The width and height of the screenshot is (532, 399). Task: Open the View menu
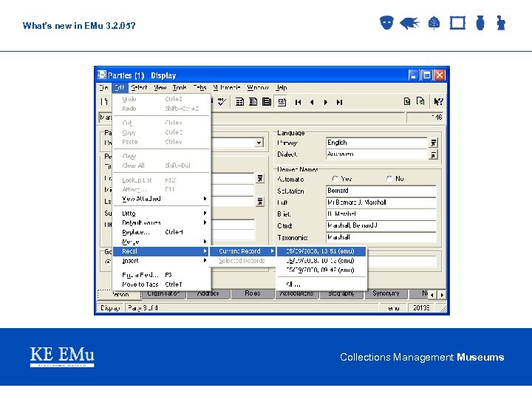(x=160, y=87)
